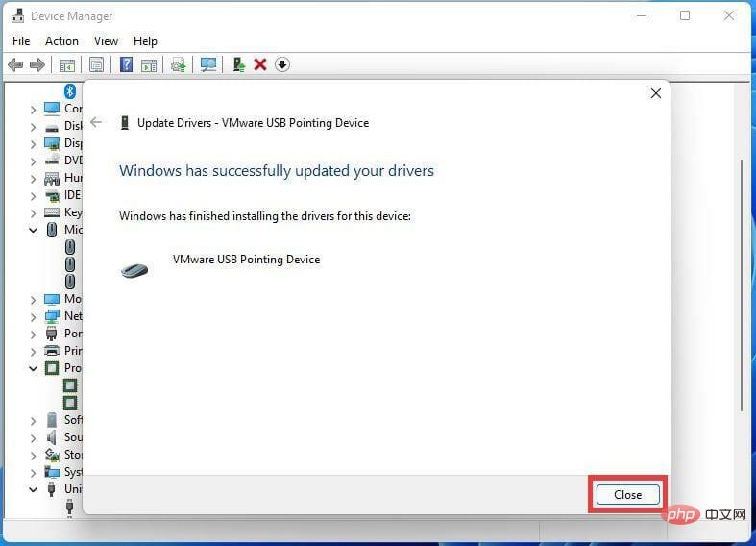Viewport: 756px width, 546px height.
Task: Open Properties sheet icon in the toolbar
Action: click(x=96, y=64)
